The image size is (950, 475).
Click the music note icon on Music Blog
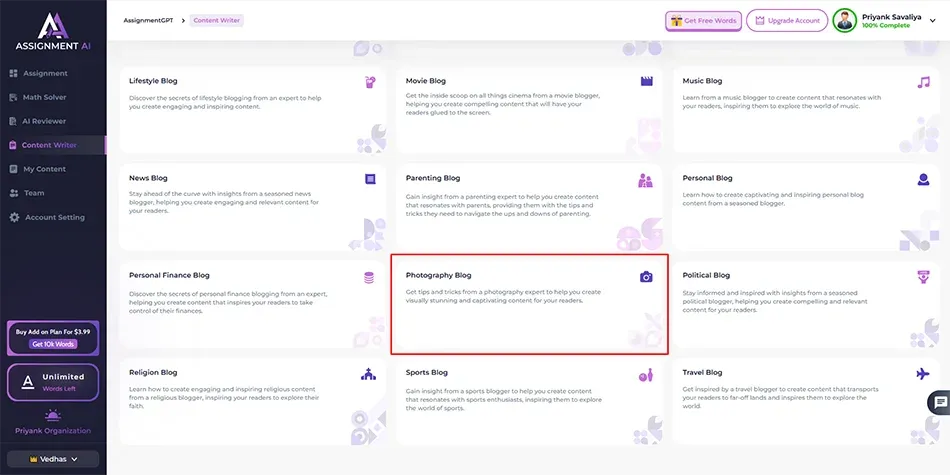coord(923,81)
